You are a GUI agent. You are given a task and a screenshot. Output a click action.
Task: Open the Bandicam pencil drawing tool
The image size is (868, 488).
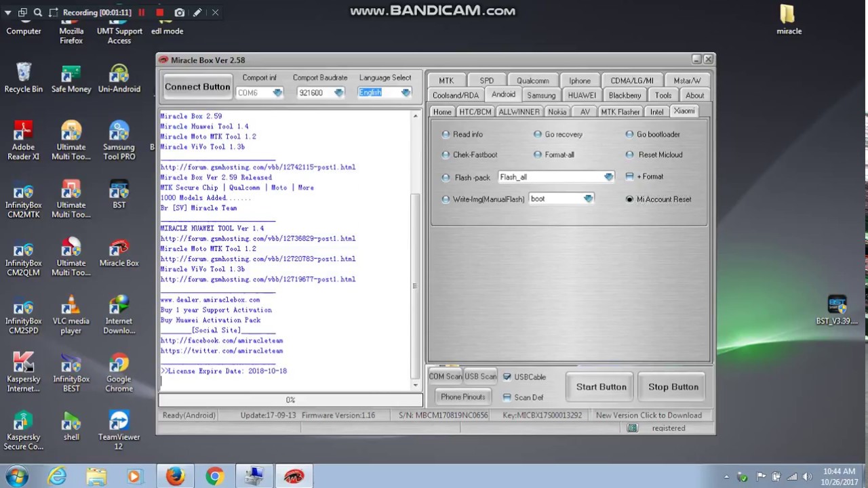click(197, 12)
